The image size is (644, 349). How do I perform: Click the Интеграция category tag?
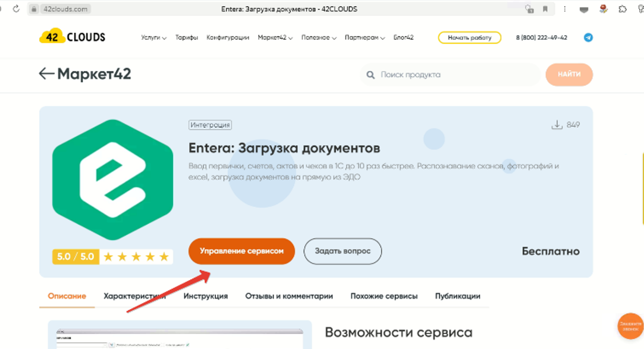[210, 125]
